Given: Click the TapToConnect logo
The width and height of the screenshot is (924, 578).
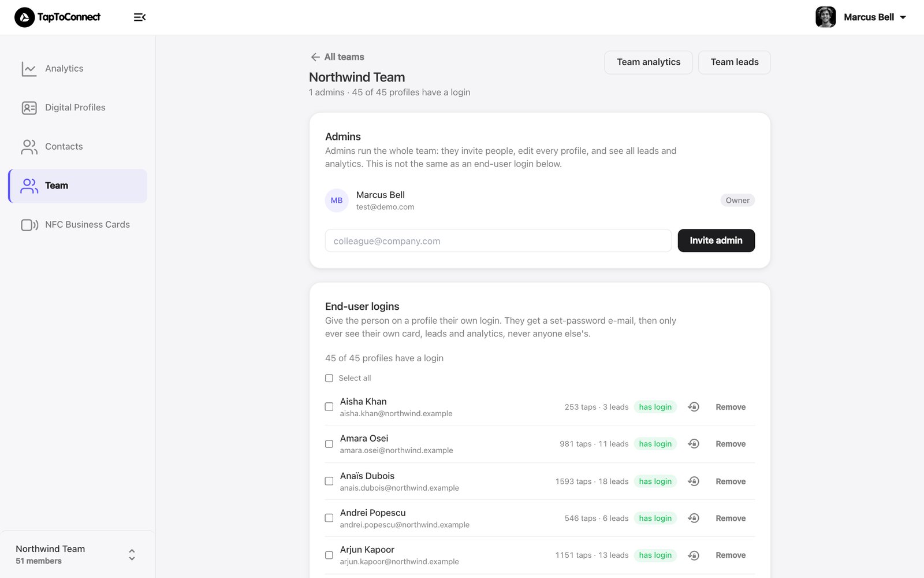Looking at the screenshot, I should click(57, 17).
